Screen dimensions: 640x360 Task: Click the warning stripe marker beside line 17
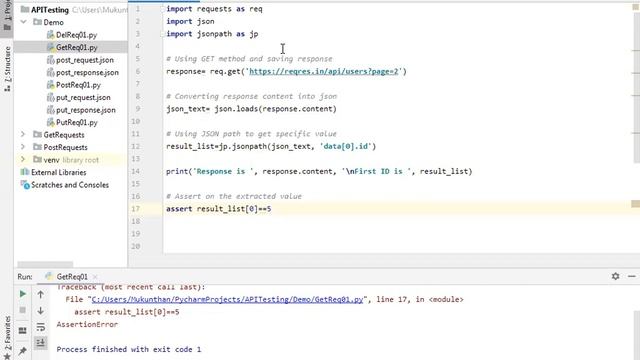(636, 203)
